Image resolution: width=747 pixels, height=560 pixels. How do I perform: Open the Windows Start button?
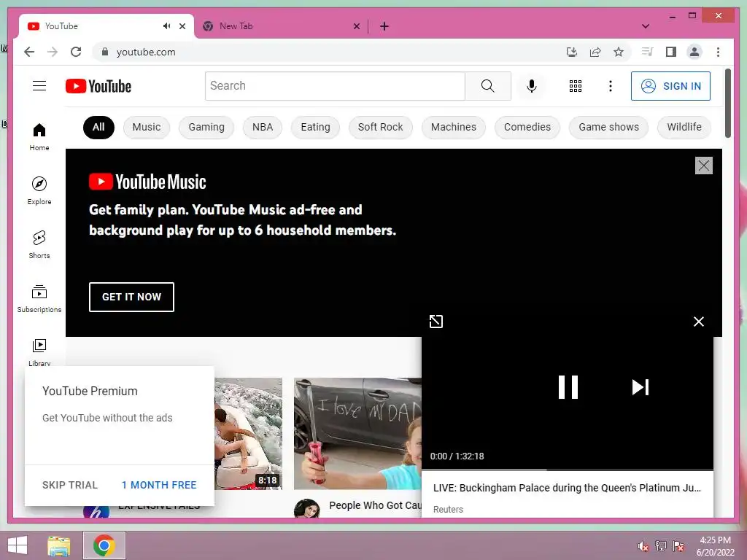[x=18, y=545]
